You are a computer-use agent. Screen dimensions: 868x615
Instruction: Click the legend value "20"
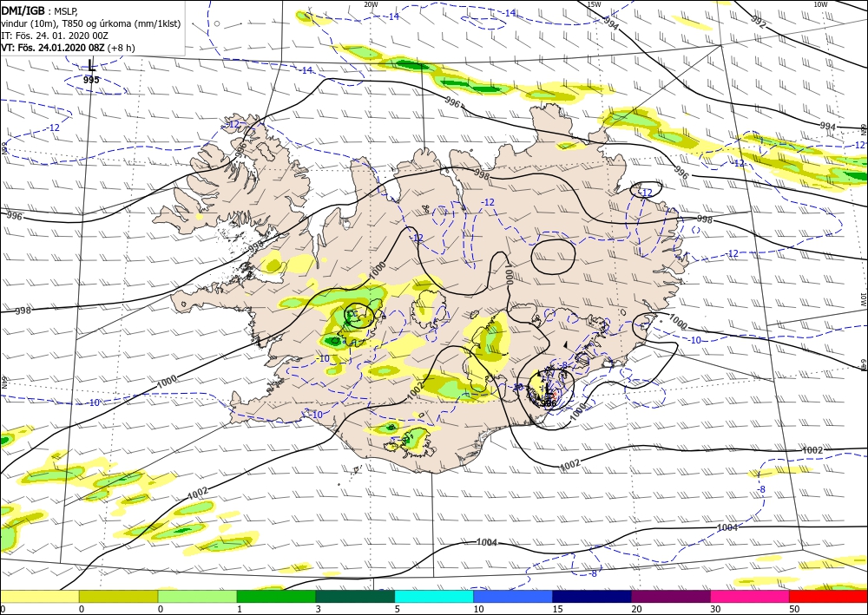pos(636,610)
